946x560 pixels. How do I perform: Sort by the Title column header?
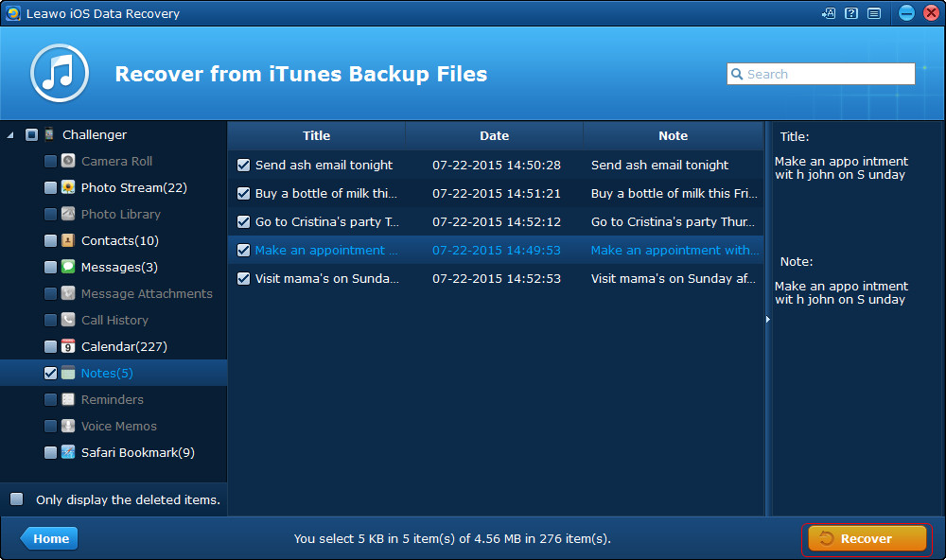click(x=316, y=136)
